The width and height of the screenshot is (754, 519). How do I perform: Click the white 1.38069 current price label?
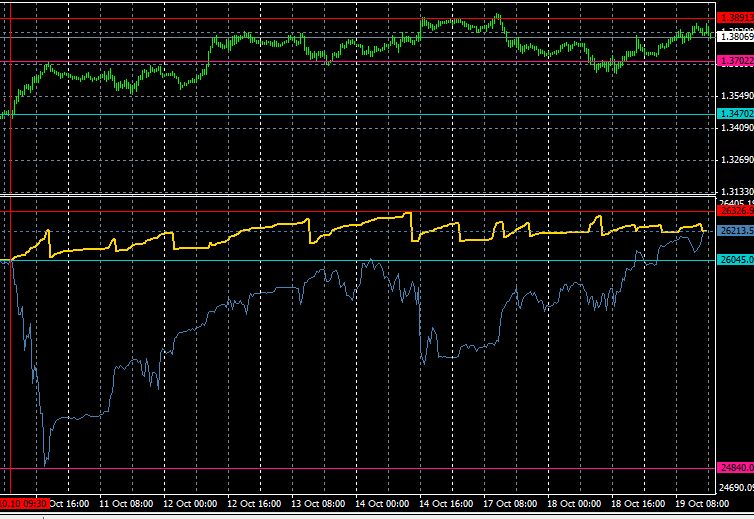click(735, 36)
